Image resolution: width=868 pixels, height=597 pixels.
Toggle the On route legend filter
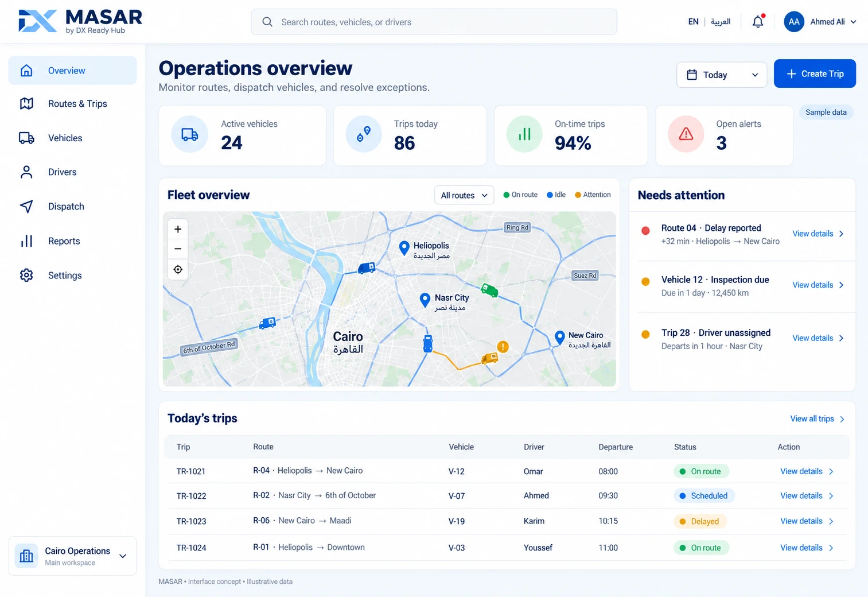(520, 195)
